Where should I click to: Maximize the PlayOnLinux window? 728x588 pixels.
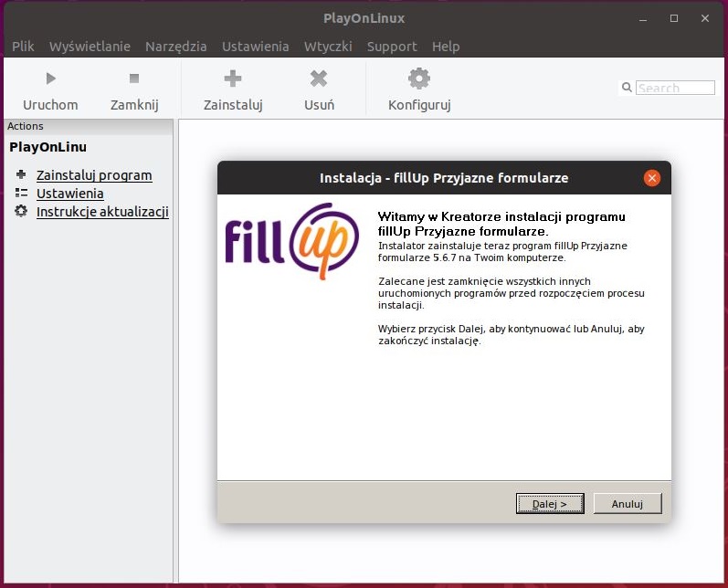tap(674, 18)
